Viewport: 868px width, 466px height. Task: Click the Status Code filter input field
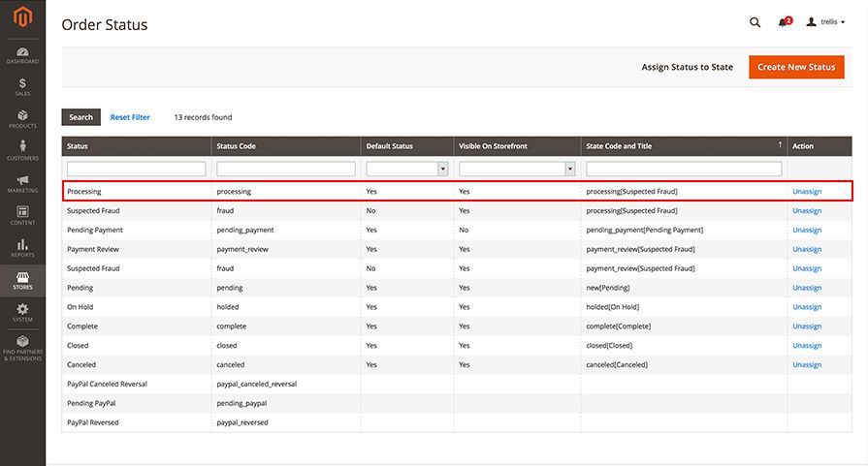tap(286, 169)
